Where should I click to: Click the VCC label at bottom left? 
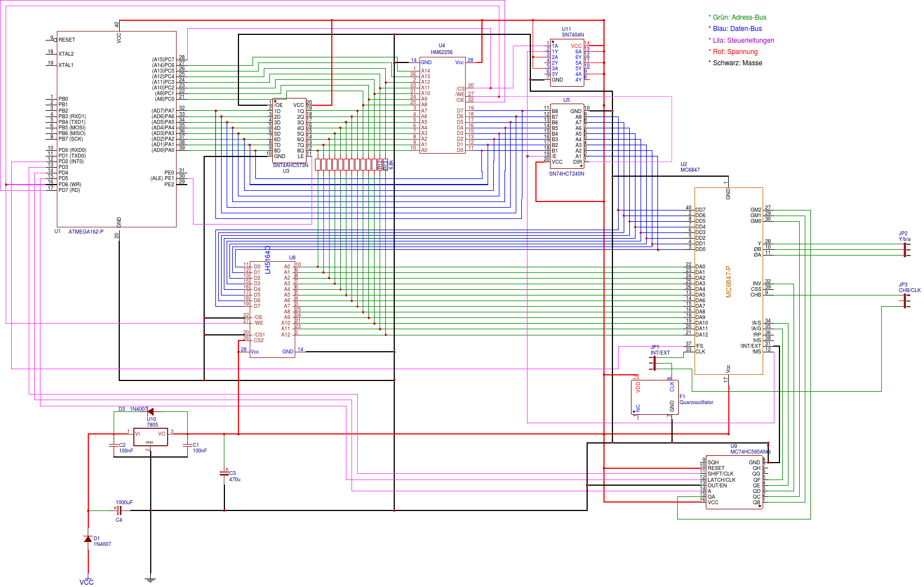coord(87,582)
